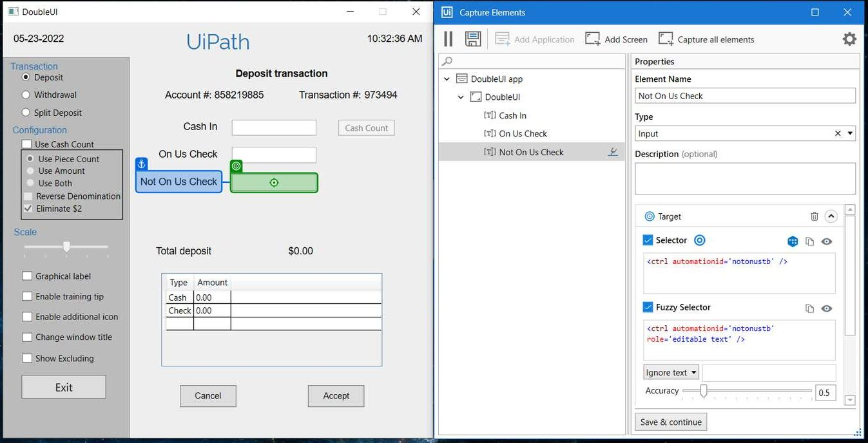Open the Type dropdown showing Input
Screen dimensions: 868x443
[x=850, y=134]
